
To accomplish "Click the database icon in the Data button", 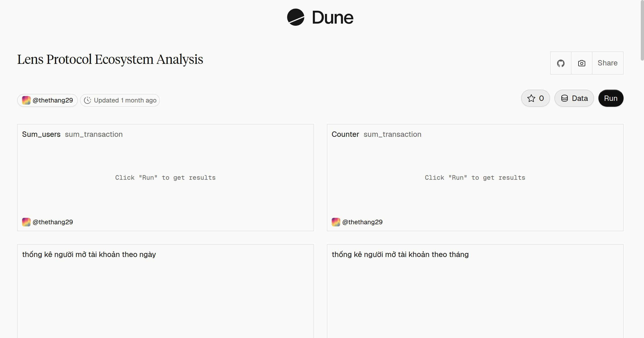I will 565,98.
